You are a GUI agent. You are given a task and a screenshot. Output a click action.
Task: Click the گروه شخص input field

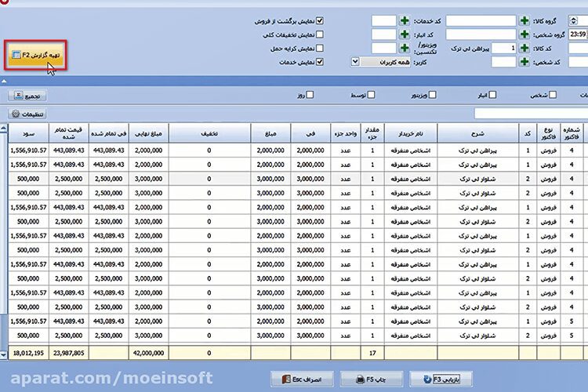click(481, 34)
